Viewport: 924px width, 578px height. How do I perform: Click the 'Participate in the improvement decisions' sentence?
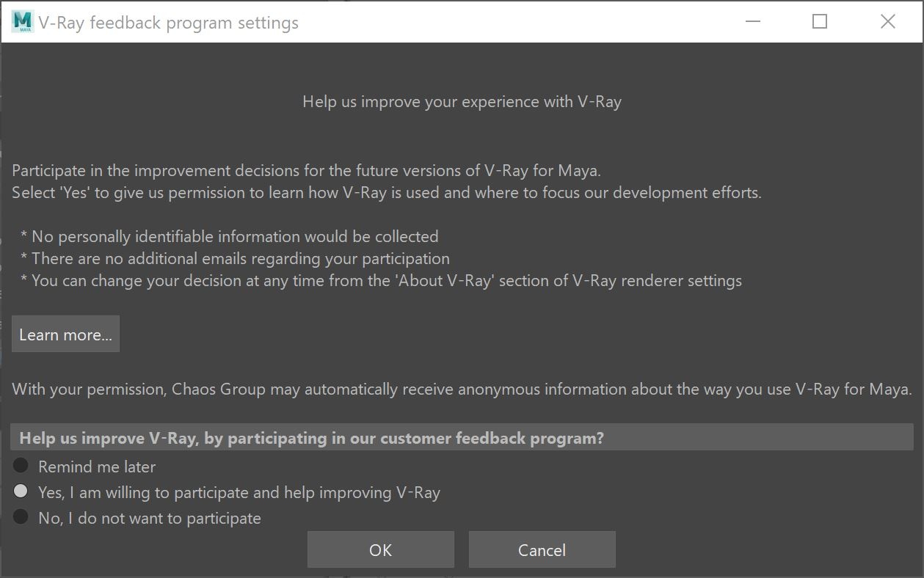click(306, 171)
